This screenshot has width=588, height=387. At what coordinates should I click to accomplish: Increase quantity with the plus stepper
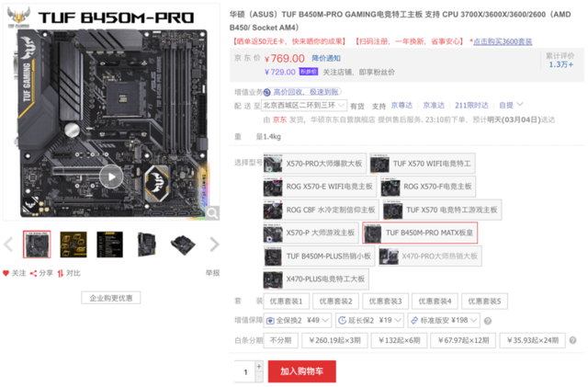coord(259,366)
